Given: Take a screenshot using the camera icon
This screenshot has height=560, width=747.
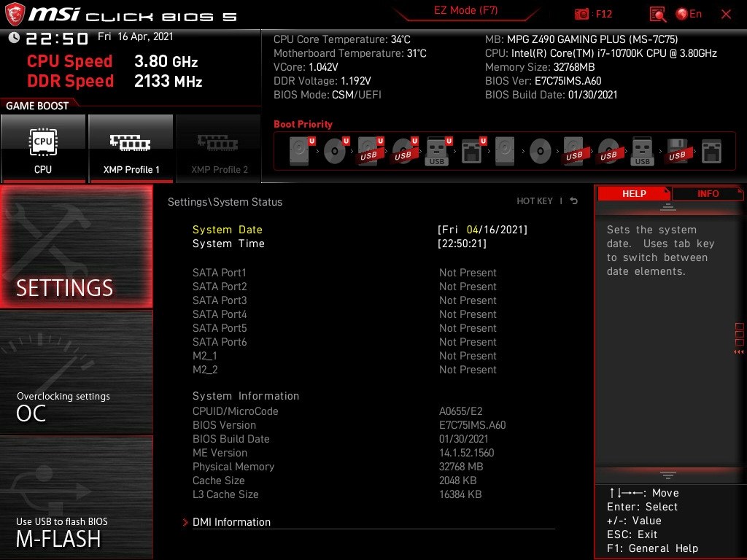Looking at the screenshot, I should click(x=582, y=14).
